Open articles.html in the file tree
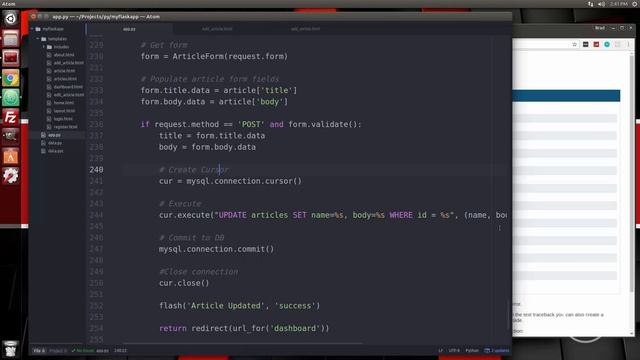Image resolution: width=640 pixels, height=360 pixels. point(65,79)
